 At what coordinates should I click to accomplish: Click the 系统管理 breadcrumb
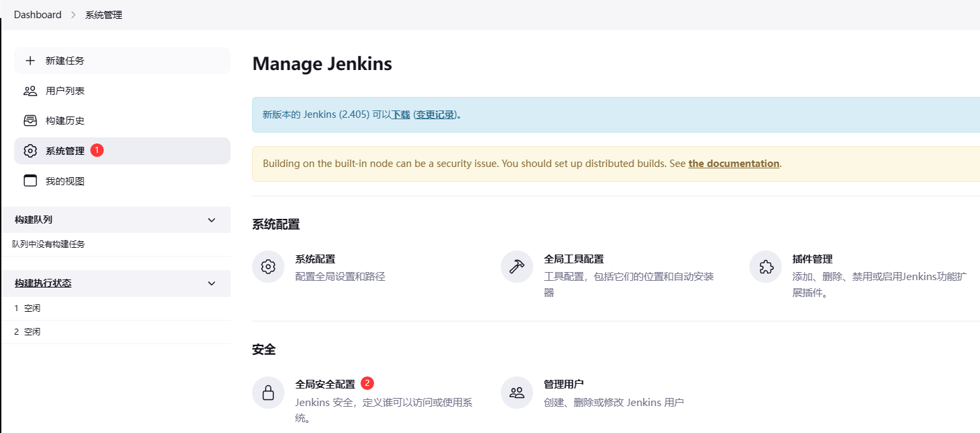(x=104, y=15)
